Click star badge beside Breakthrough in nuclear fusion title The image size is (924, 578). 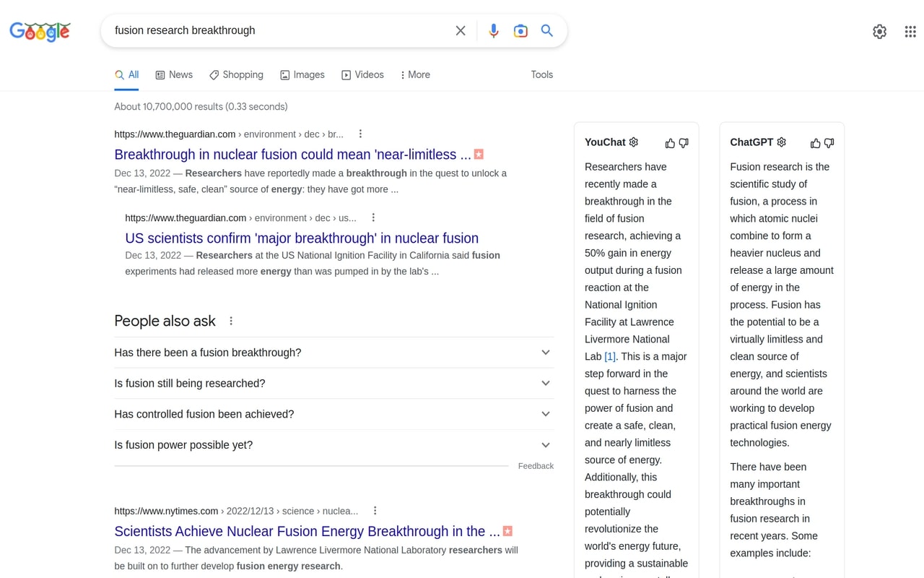tap(479, 154)
